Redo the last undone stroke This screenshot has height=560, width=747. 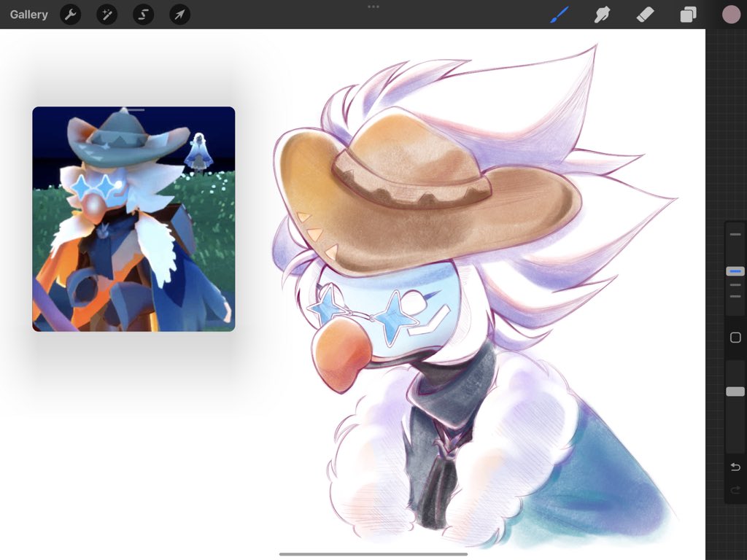(735, 489)
